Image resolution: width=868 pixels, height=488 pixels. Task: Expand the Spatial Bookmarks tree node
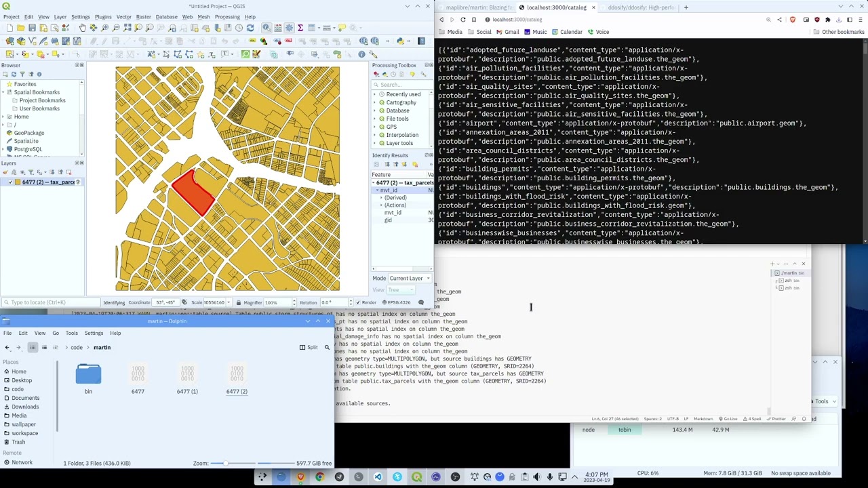3,92
